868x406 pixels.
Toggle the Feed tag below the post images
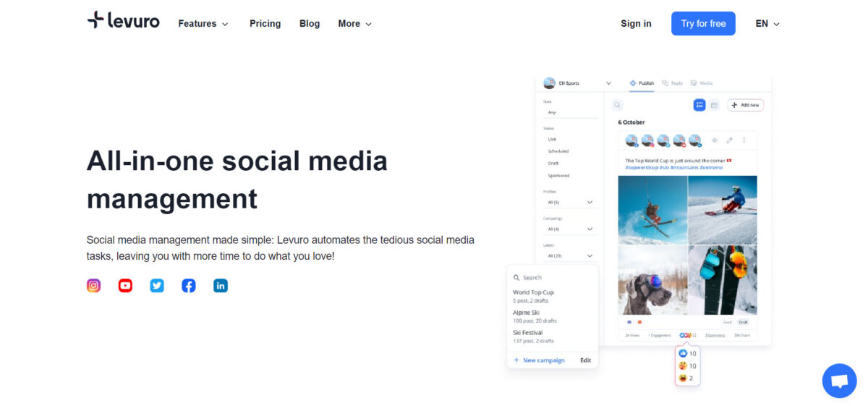[727, 322]
